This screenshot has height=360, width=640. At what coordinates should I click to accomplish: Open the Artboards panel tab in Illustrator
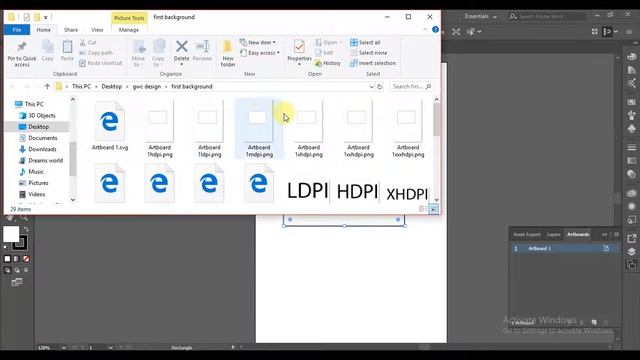578,234
